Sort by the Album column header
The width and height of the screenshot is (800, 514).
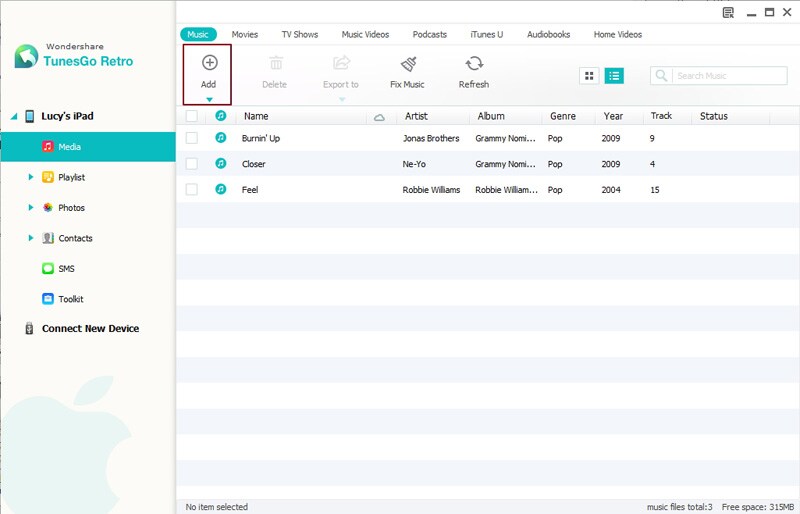pos(491,116)
